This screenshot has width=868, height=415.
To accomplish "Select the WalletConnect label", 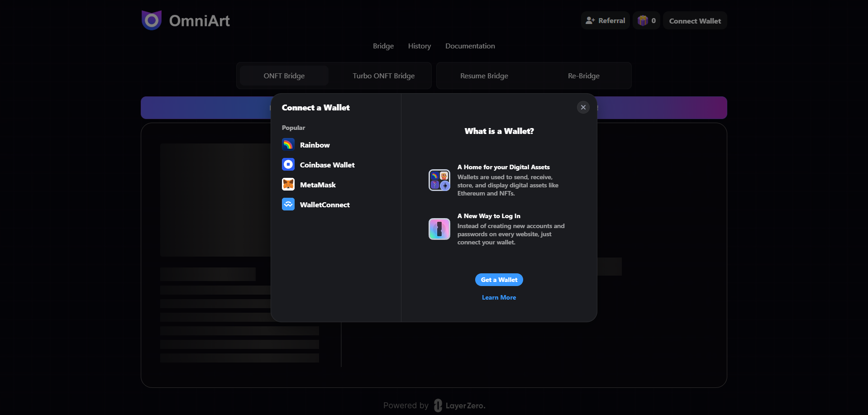I will 325,205.
